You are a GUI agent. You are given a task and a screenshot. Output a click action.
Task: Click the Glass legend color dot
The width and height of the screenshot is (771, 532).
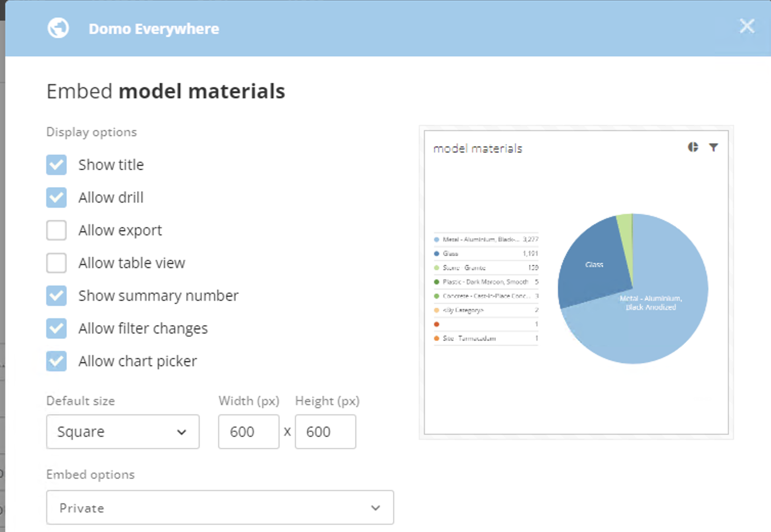(437, 254)
